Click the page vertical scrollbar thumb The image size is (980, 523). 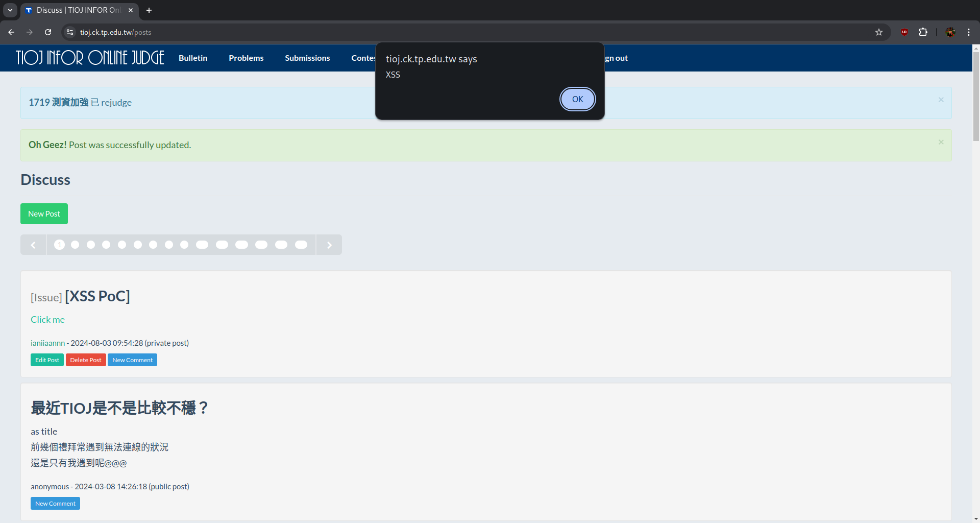976,97
